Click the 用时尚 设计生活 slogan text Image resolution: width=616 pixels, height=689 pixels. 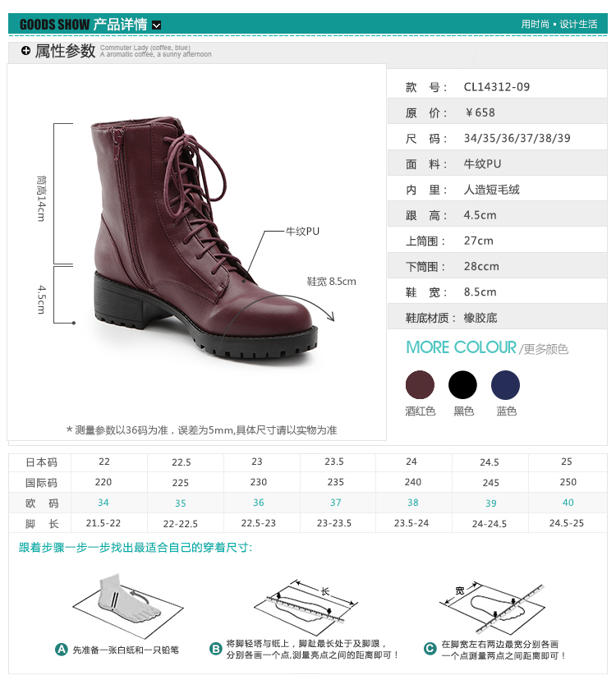559,24
